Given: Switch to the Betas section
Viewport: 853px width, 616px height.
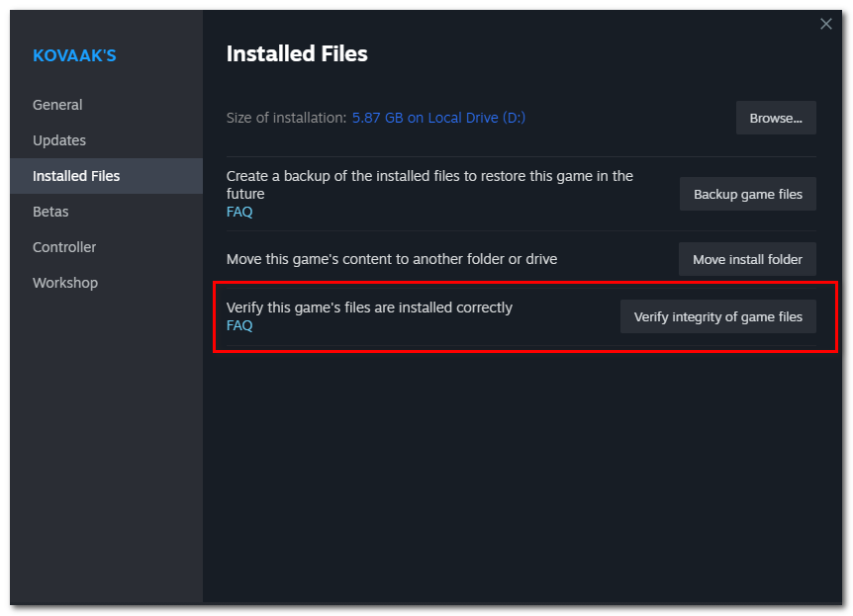Looking at the screenshot, I should pos(50,211).
